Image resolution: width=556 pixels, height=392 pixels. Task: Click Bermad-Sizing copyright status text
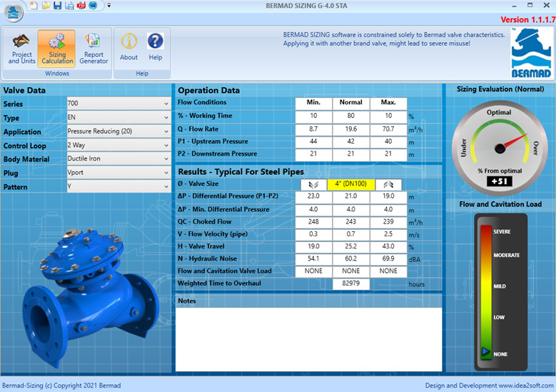tap(61, 386)
